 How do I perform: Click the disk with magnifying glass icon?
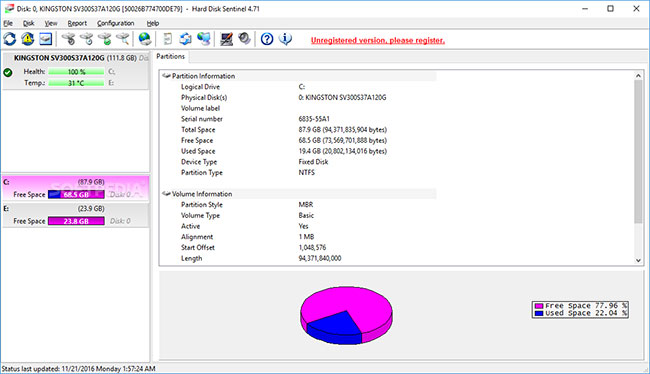coord(123,39)
